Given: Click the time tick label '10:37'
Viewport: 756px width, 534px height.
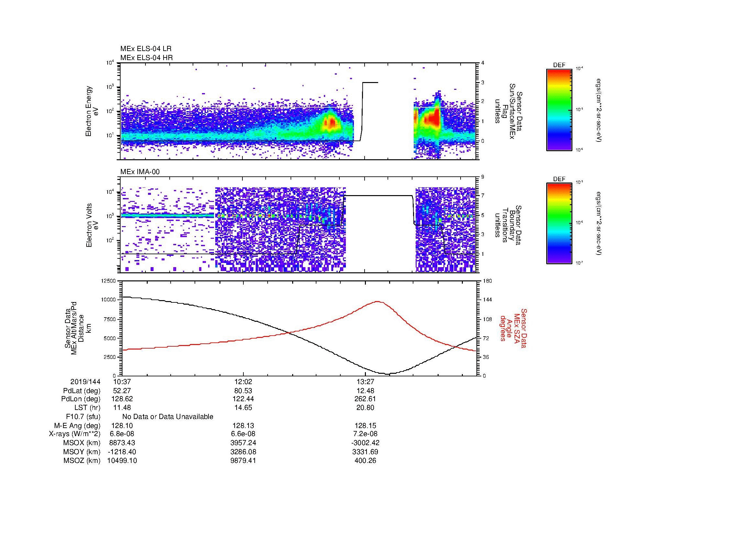Looking at the screenshot, I should [x=122, y=382].
